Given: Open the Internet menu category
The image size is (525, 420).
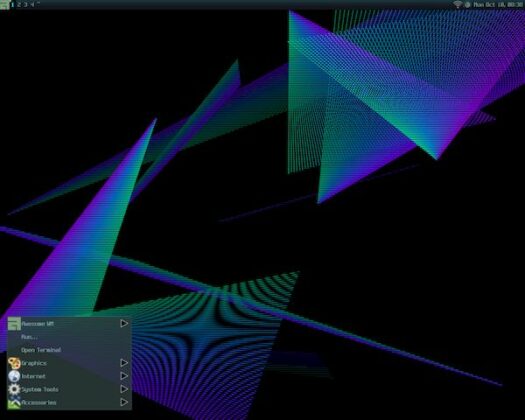Looking at the screenshot, I should point(69,376).
